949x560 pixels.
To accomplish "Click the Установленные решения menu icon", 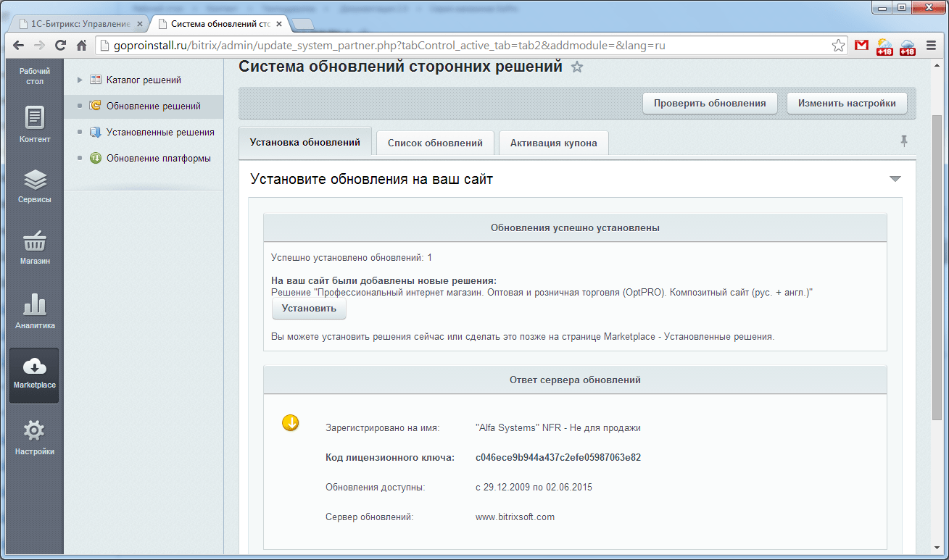I will (x=95, y=132).
